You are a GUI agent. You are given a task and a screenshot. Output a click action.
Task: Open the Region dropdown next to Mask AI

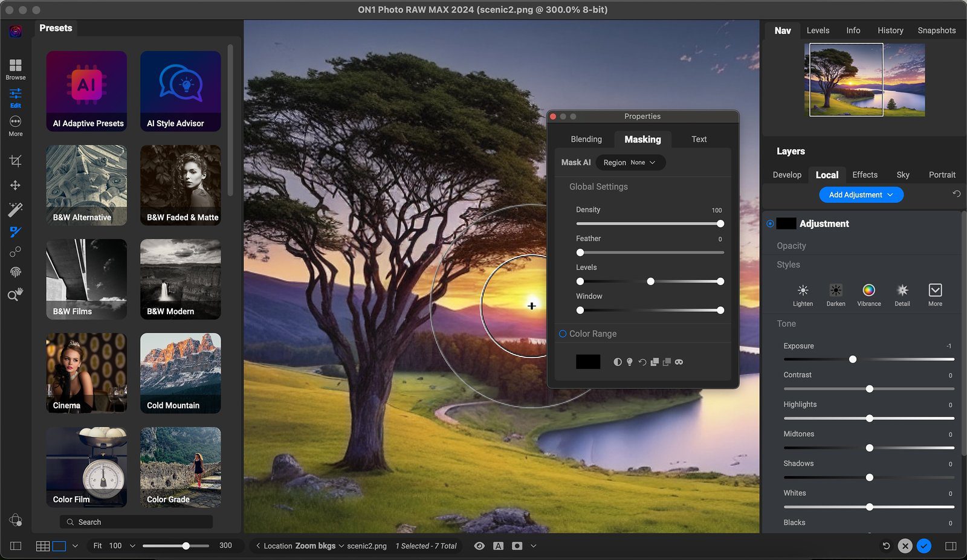click(x=630, y=162)
